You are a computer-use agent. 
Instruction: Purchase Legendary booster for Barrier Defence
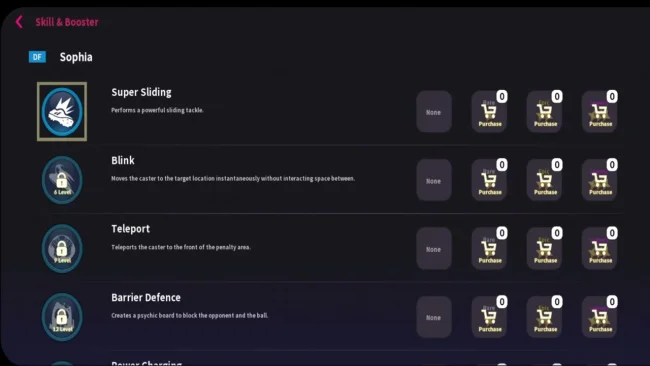(x=599, y=317)
